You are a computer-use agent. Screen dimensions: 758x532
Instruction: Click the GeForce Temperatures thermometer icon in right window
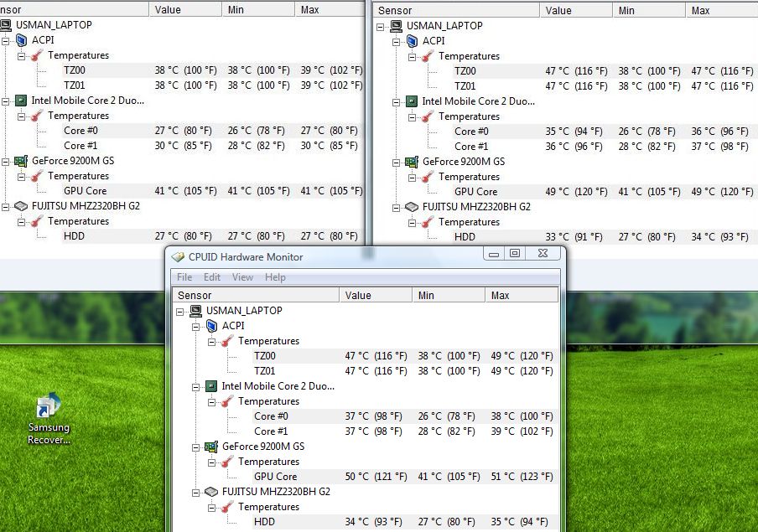point(428,177)
